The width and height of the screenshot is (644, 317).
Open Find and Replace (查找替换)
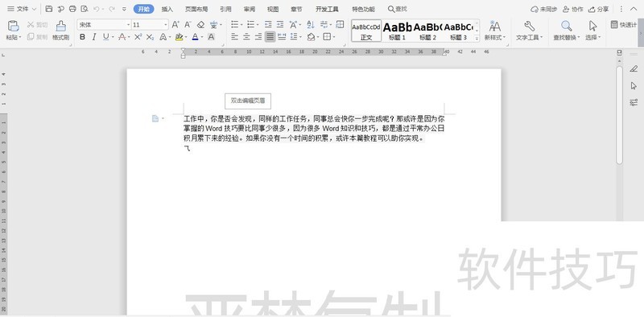point(567,31)
